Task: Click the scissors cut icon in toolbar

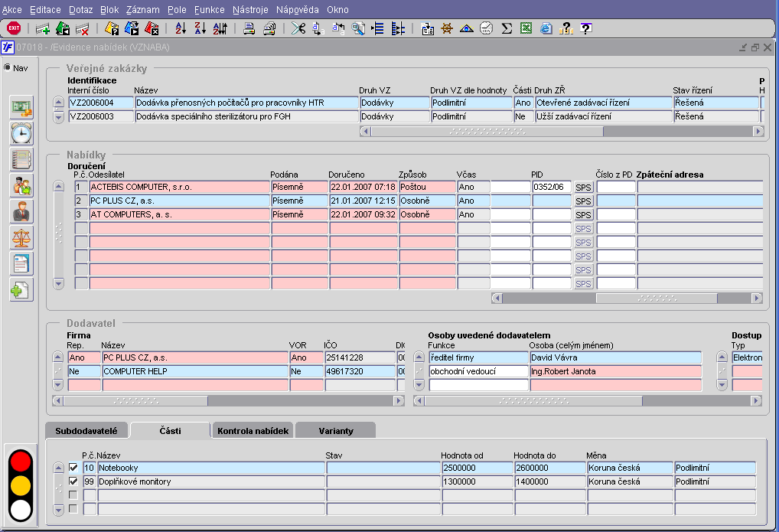Action: 298,28
